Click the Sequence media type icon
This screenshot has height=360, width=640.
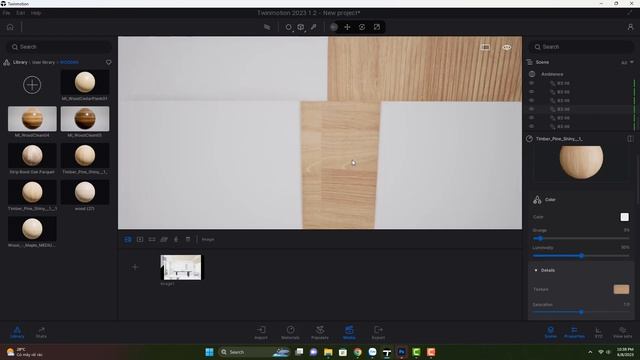click(x=176, y=240)
